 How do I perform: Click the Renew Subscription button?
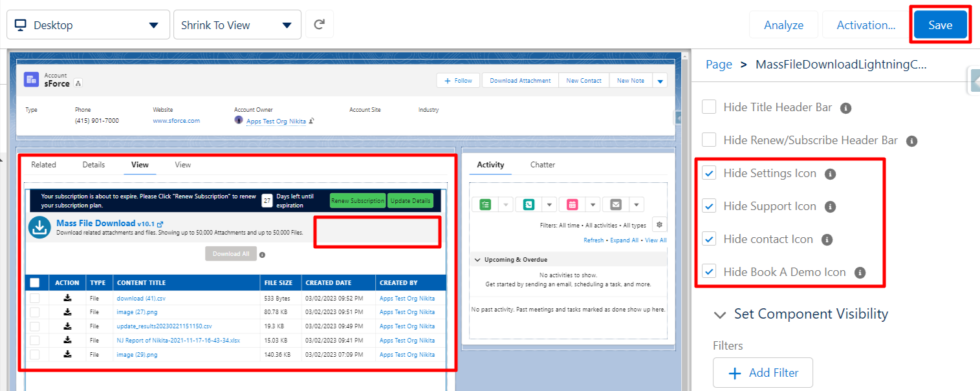(x=358, y=201)
